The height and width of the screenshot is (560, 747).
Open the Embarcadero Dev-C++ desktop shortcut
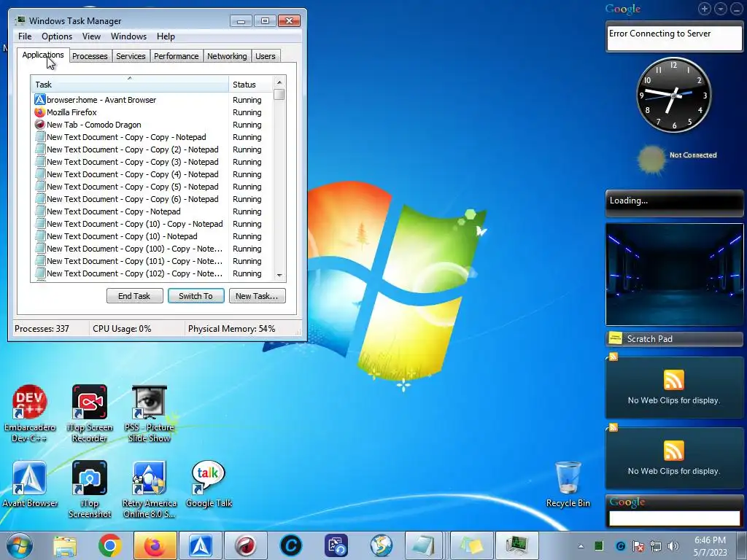(29, 413)
